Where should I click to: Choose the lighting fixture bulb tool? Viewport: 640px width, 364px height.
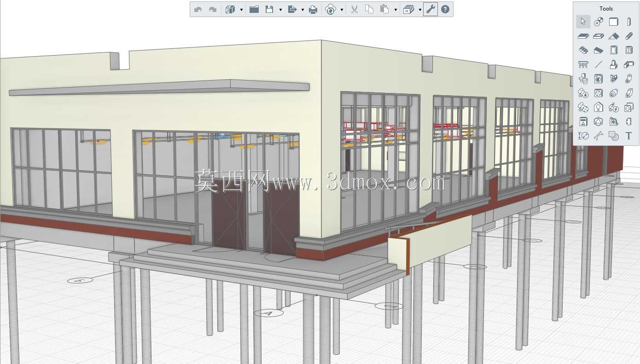[x=598, y=108]
